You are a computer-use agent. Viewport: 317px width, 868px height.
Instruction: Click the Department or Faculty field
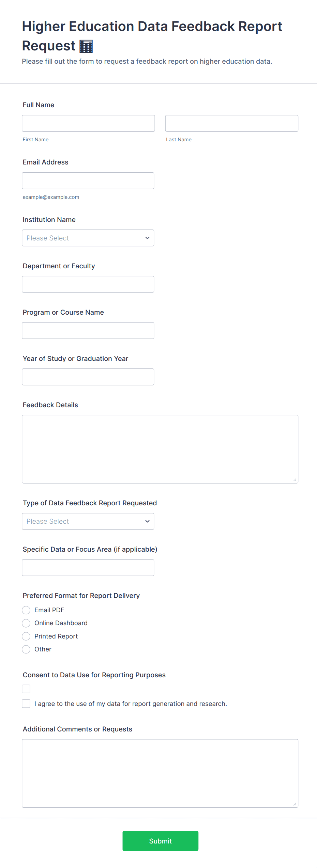88,284
